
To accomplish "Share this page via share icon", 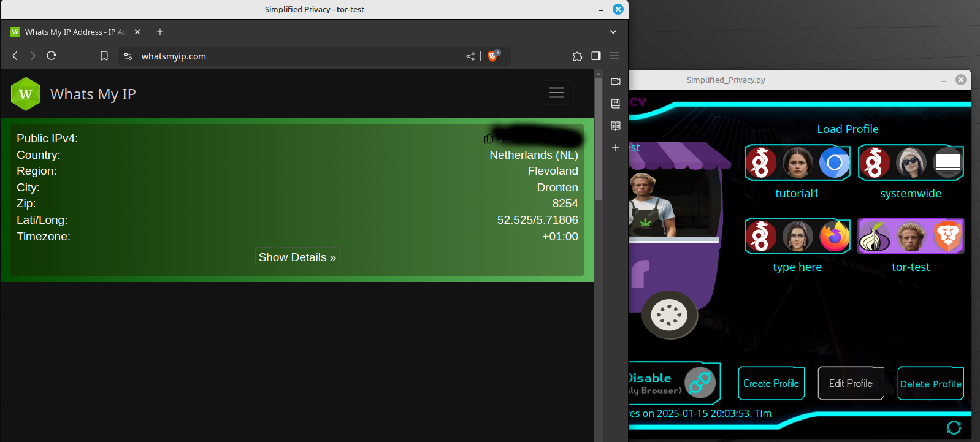I will click(x=470, y=56).
